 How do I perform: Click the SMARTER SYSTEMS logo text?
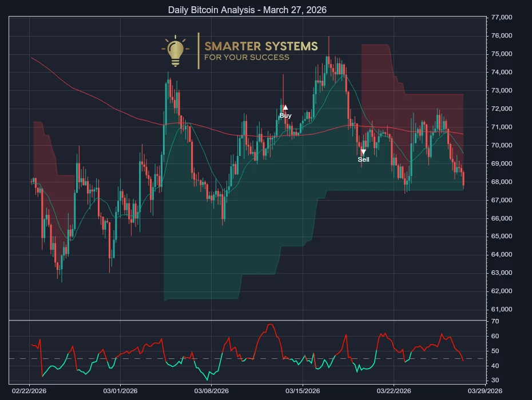click(x=260, y=47)
